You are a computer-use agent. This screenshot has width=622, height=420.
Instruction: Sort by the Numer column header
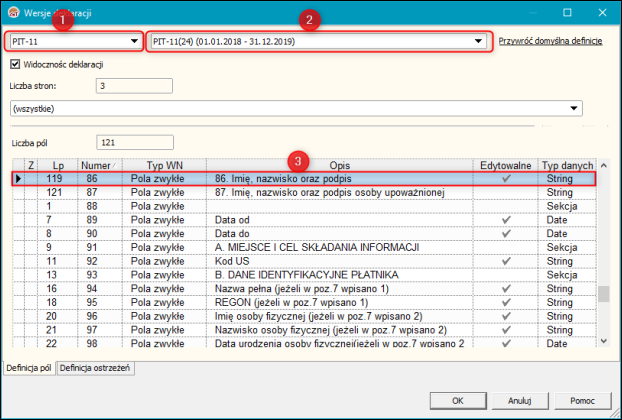click(96, 164)
